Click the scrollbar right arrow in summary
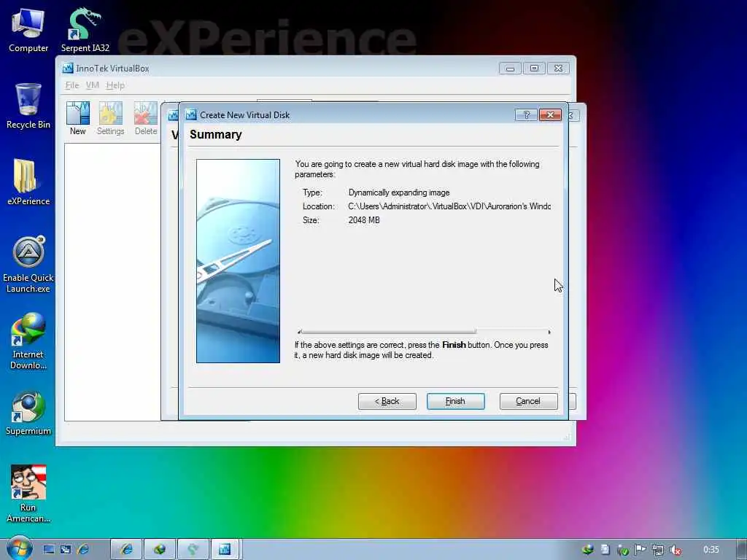This screenshot has height=560, width=747. (x=549, y=332)
